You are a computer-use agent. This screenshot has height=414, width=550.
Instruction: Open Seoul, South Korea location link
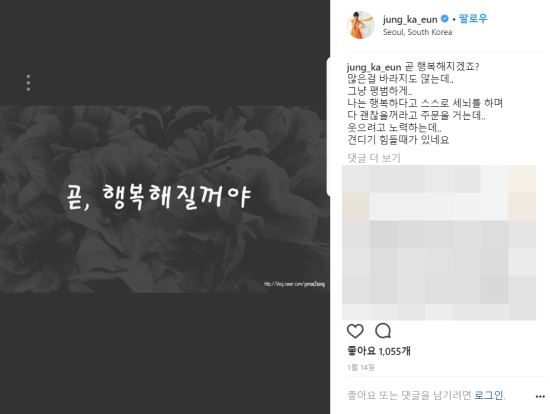417,32
